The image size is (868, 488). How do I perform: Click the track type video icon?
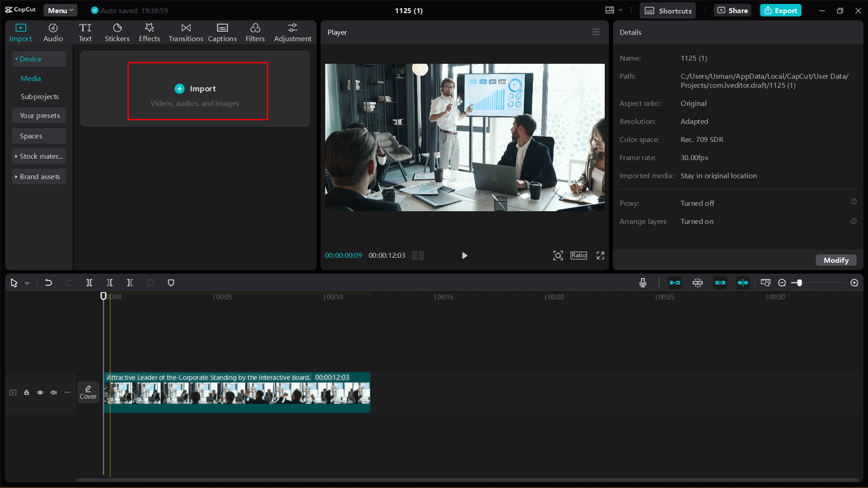click(x=13, y=392)
